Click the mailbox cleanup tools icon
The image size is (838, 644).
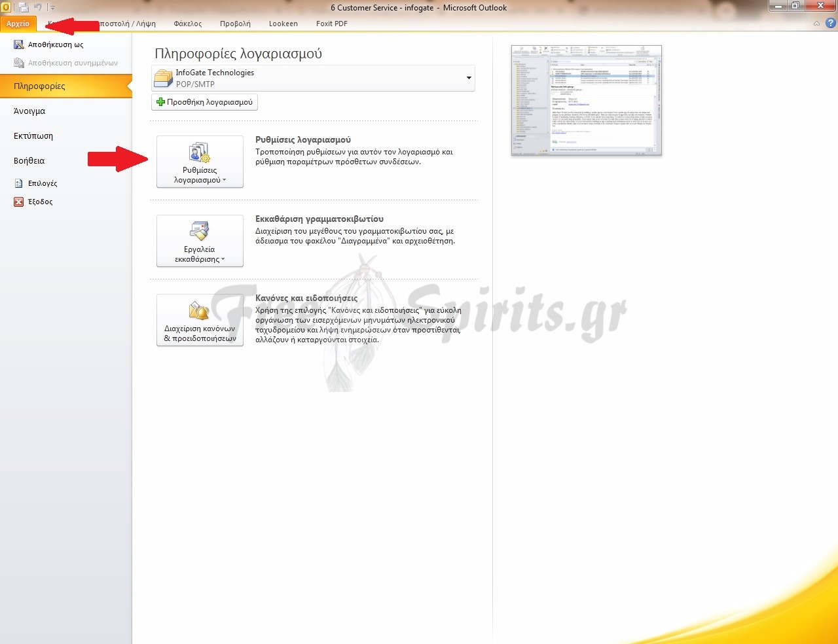point(199,231)
